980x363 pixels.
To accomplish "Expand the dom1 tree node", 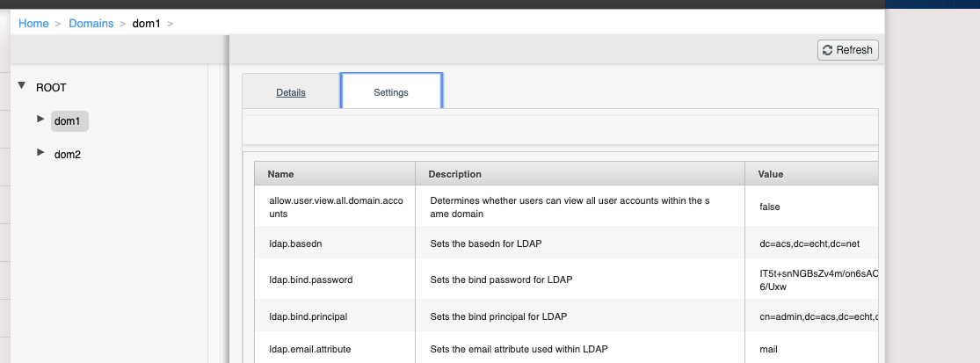I will pyautogui.click(x=40, y=119).
